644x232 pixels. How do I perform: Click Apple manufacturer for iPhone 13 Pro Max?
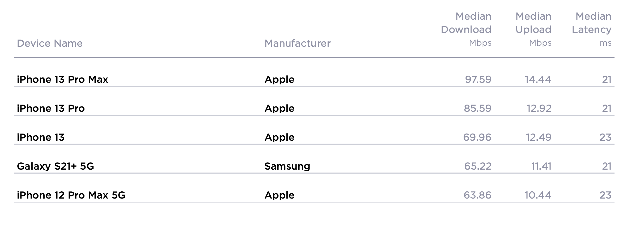click(x=279, y=79)
